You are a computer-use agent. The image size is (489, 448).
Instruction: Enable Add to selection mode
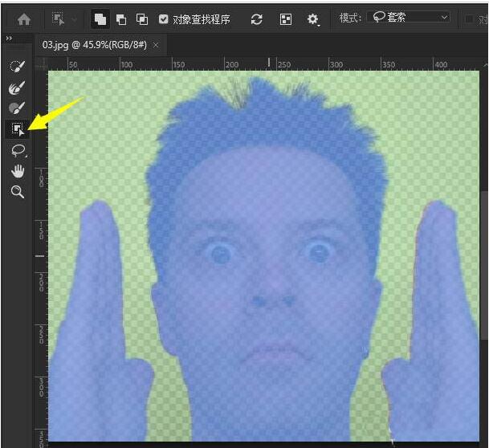(x=100, y=18)
